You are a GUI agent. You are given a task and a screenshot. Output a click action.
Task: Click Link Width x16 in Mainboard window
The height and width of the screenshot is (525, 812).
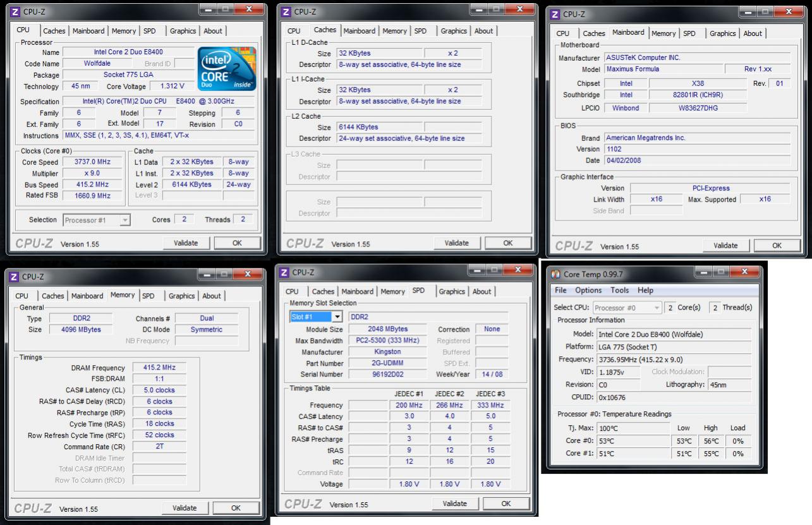[x=657, y=200]
